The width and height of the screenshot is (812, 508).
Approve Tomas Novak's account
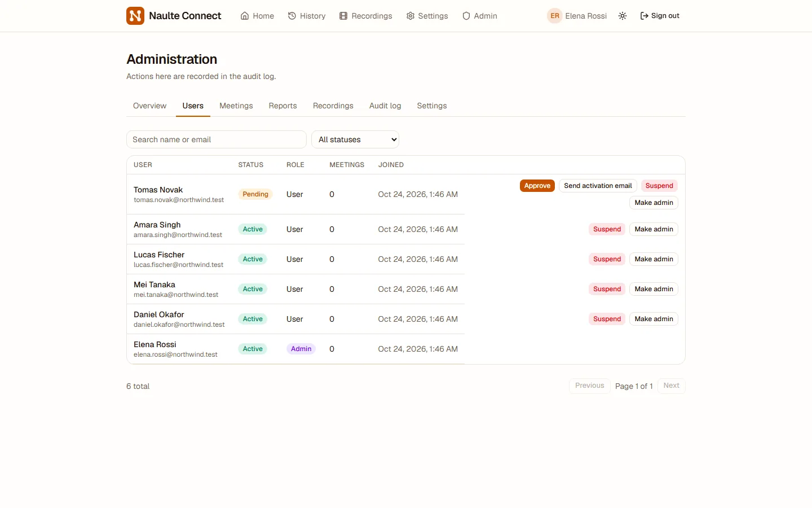coord(537,186)
